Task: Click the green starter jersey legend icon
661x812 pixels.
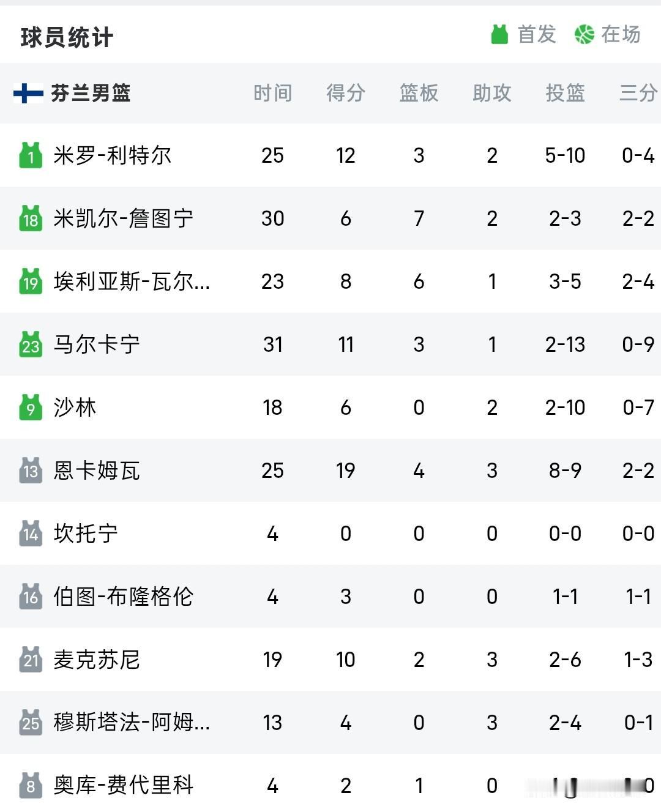Action: click(x=499, y=34)
